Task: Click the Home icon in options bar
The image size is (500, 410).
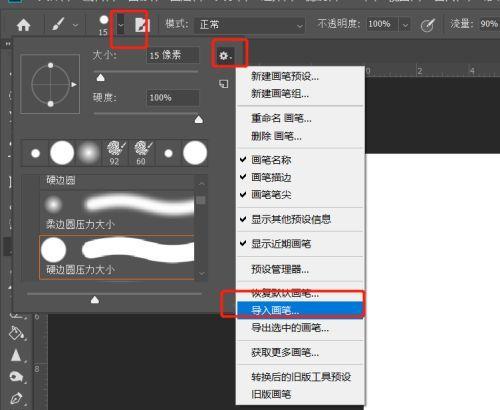Action: click(x=23, y=25)
